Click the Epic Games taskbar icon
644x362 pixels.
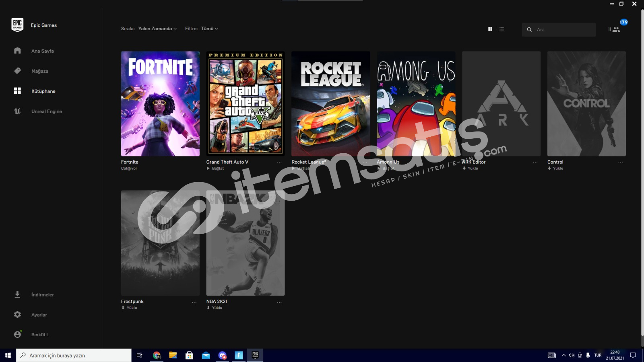tap(255, 355)
